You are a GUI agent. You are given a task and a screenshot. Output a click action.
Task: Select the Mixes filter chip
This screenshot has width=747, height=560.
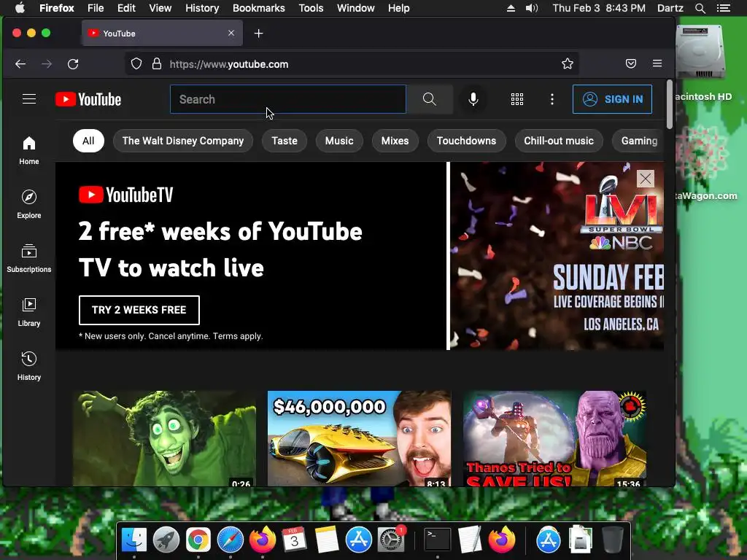click(x=395, y=141)
